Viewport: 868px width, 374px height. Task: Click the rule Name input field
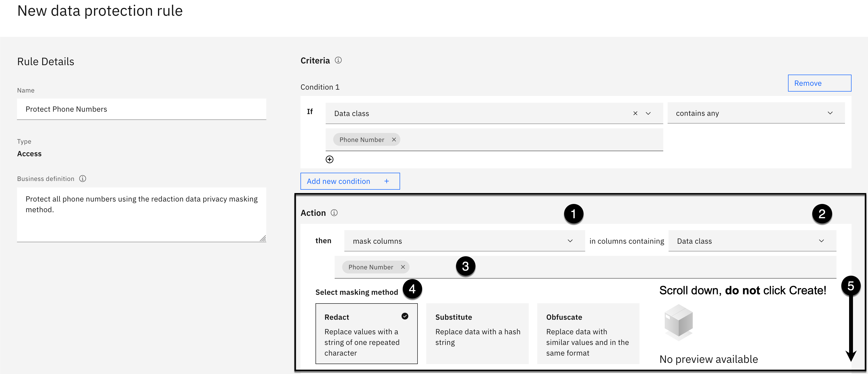[x=142, y=109]
